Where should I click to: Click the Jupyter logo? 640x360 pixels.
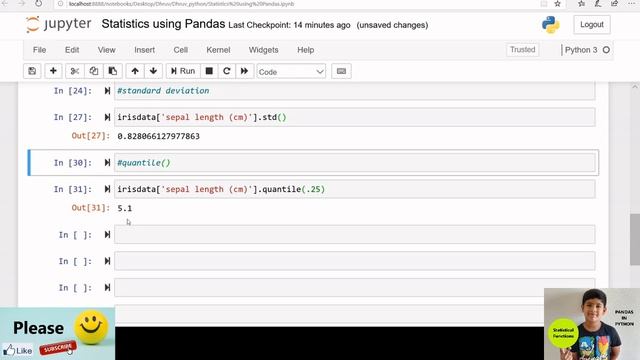[58, 24]
